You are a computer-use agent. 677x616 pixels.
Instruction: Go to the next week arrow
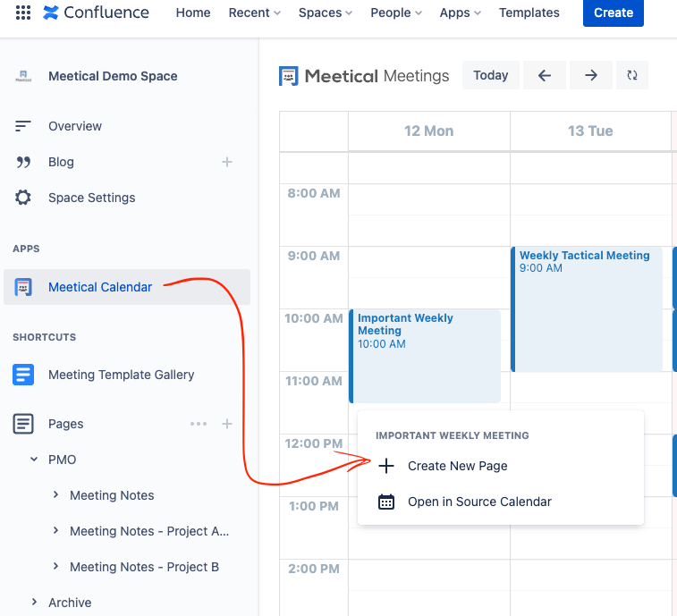[x=591, y=75]
